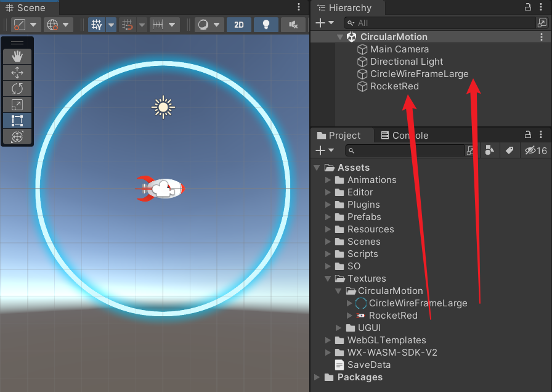Select the Rotate tool
552x392 pixels.
click(17, 88)
